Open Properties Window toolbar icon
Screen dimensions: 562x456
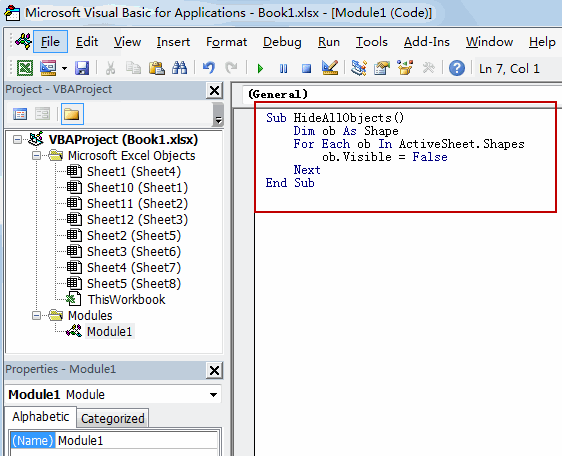(x=382, y=68)
